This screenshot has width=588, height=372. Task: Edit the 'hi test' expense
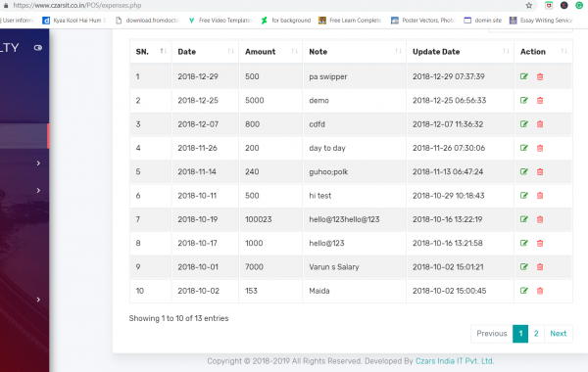524,196
